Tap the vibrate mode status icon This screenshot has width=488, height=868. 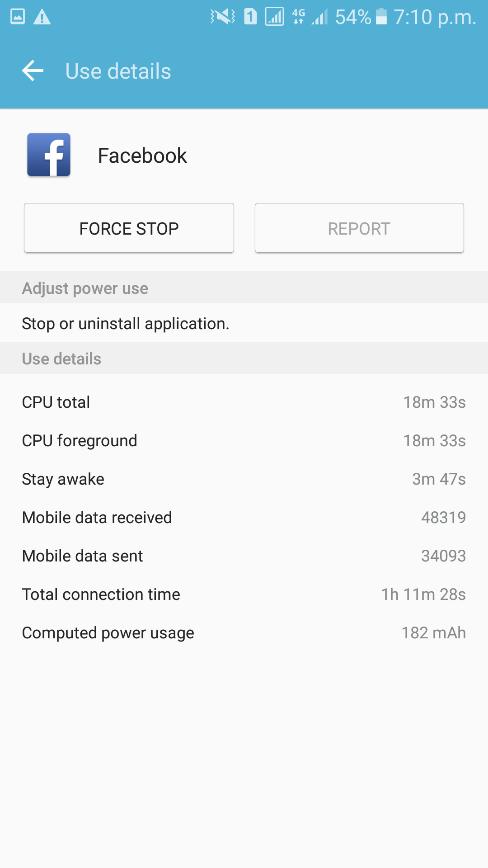coord(222,17)
